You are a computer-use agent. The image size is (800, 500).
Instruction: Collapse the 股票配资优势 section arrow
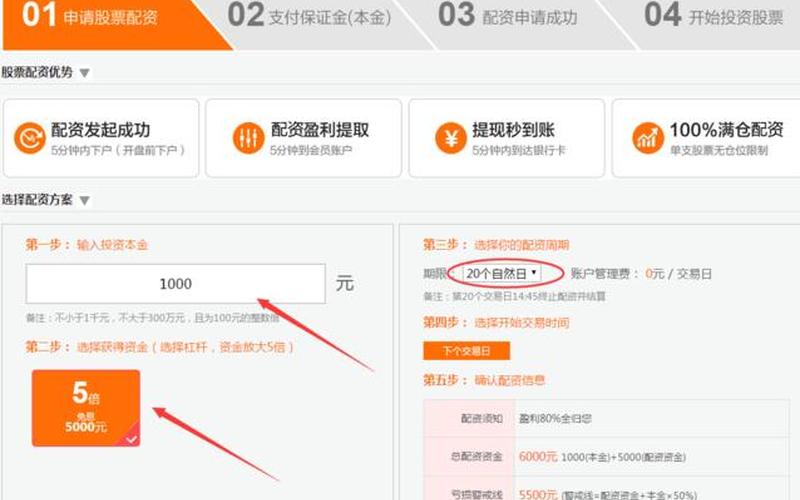point(85,73)
